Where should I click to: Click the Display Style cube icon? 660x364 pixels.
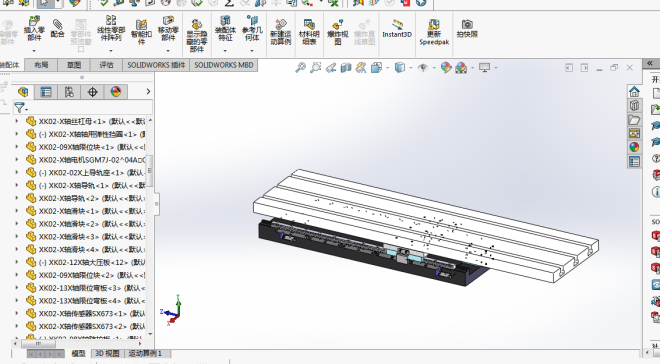(399, 67)
